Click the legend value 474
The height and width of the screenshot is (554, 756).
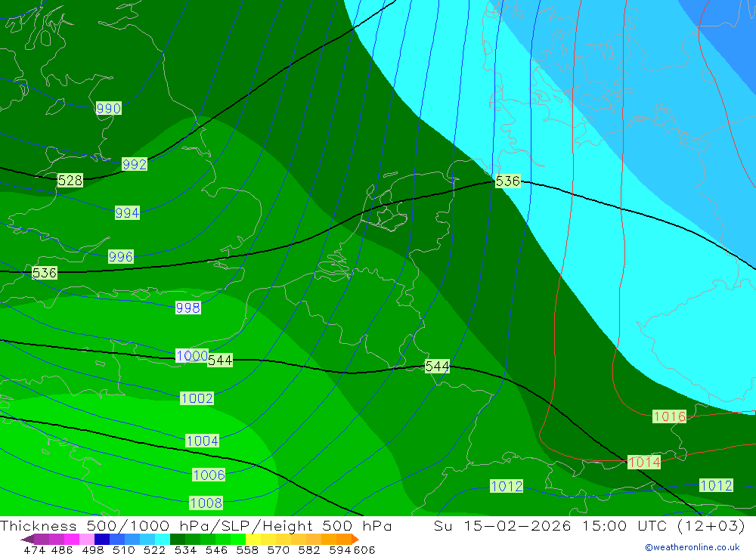tap(34, 549)
